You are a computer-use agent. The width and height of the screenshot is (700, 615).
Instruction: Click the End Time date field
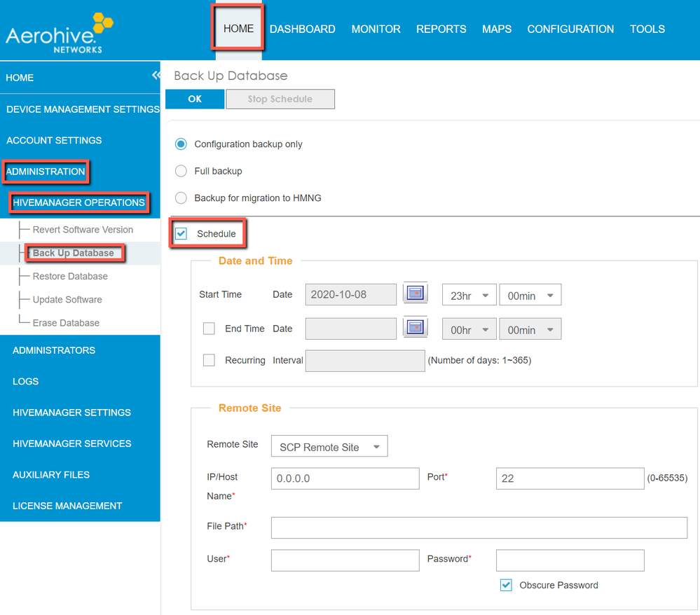tap(351, 329)
